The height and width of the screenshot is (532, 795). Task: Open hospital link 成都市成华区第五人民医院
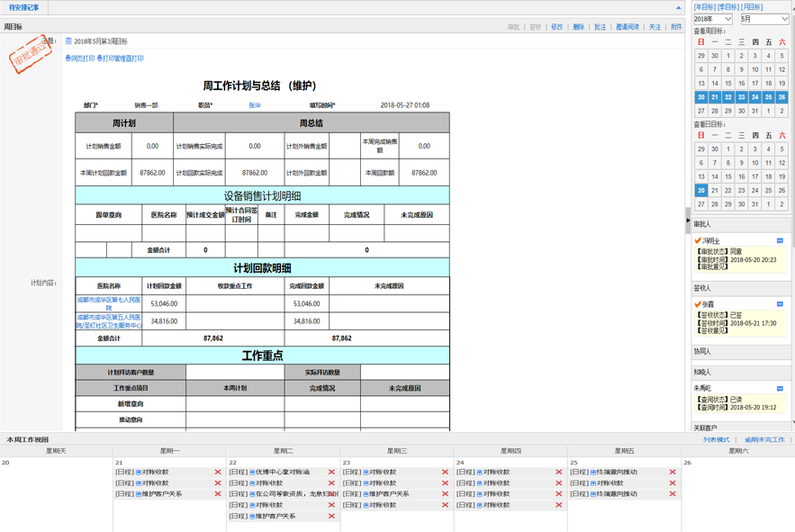[x=109, y=321]
